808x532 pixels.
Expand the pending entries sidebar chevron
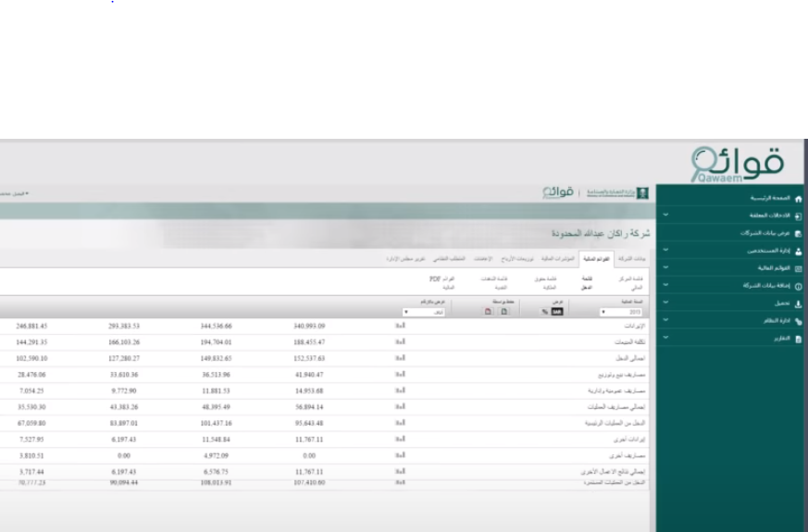click(x=665, y=216)
